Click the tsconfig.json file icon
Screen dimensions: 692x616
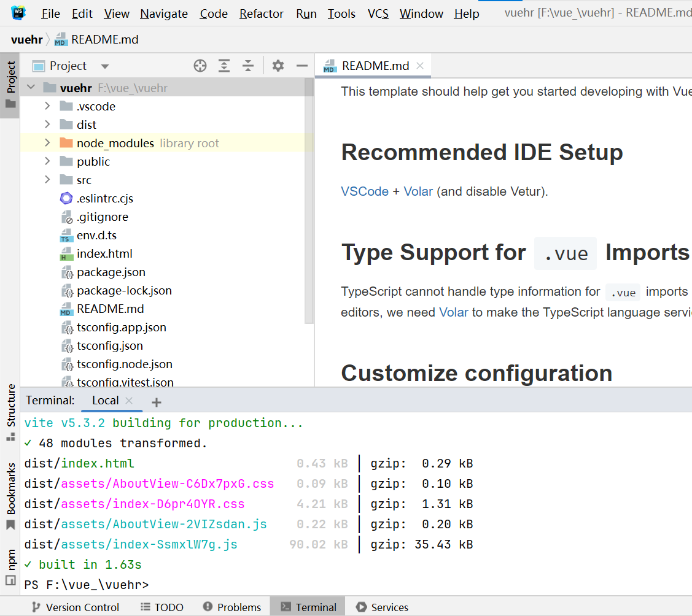pyautogui.click(x=67, y=346)
